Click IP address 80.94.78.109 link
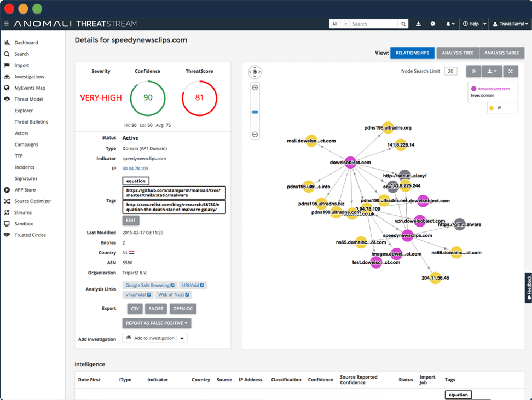 coord(135,169)
